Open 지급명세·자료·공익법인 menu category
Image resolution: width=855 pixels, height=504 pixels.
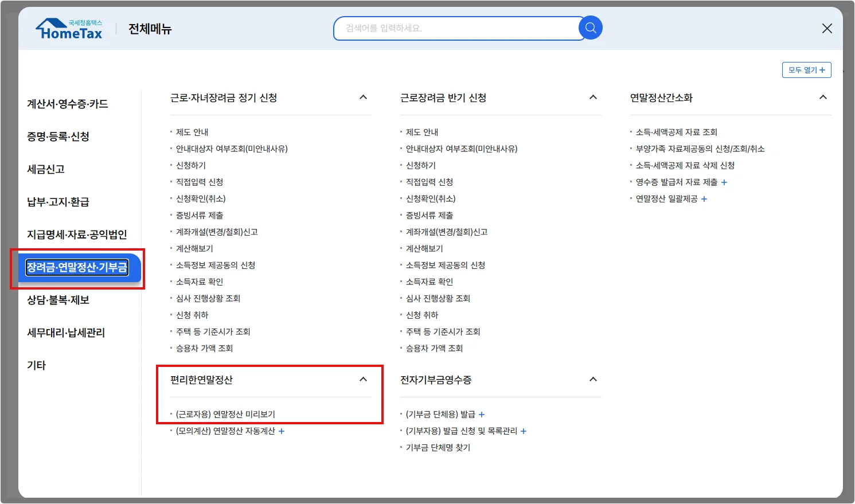click(x=77, y=235)
